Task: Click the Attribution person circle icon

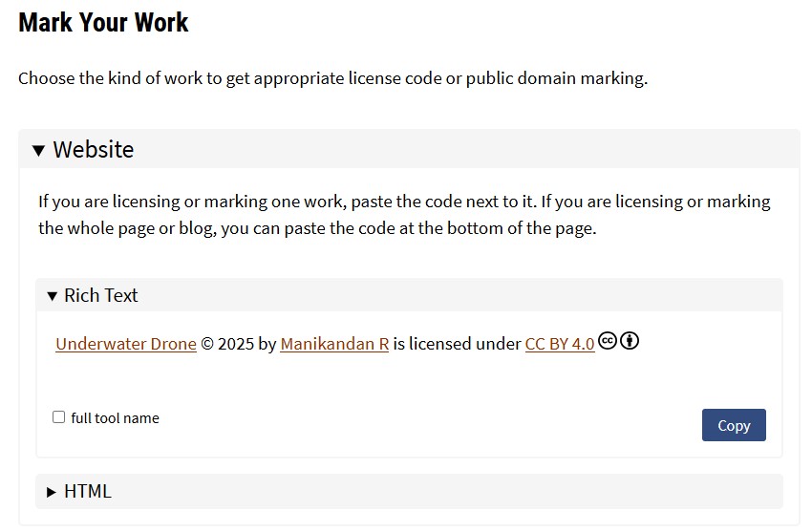Action: pyautogui.click(x=630, y=341)
